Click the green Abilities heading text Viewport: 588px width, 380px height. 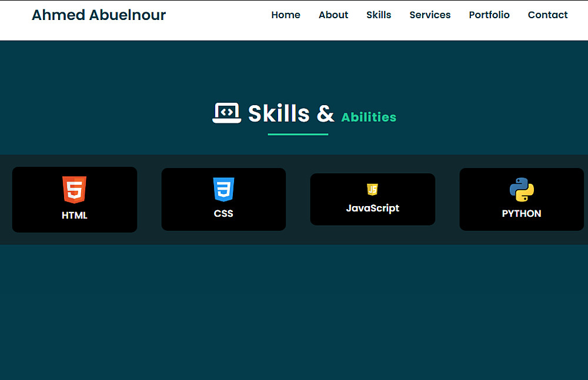coord(369,117)
